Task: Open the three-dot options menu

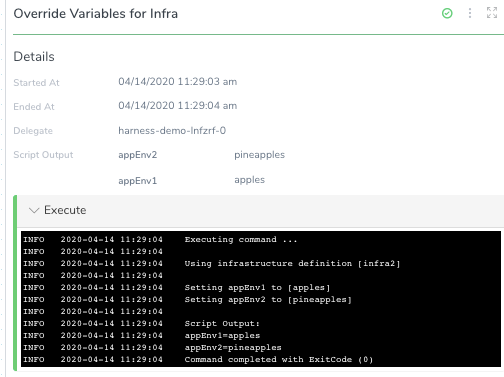Action: point(470,13)
